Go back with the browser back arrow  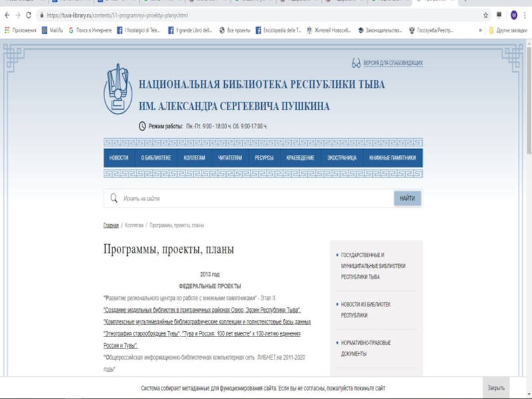[x=7, y=15]
